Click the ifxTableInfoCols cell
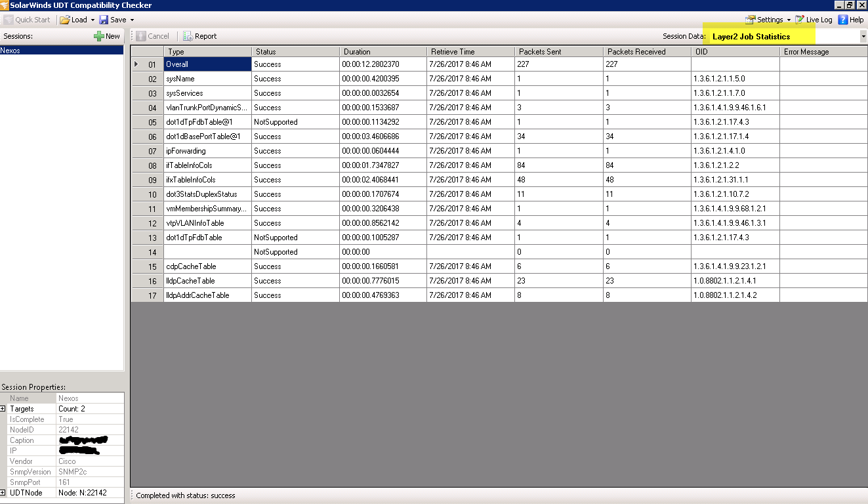The image size is (868, 504). pyautogui.click(x=207, y=180)
